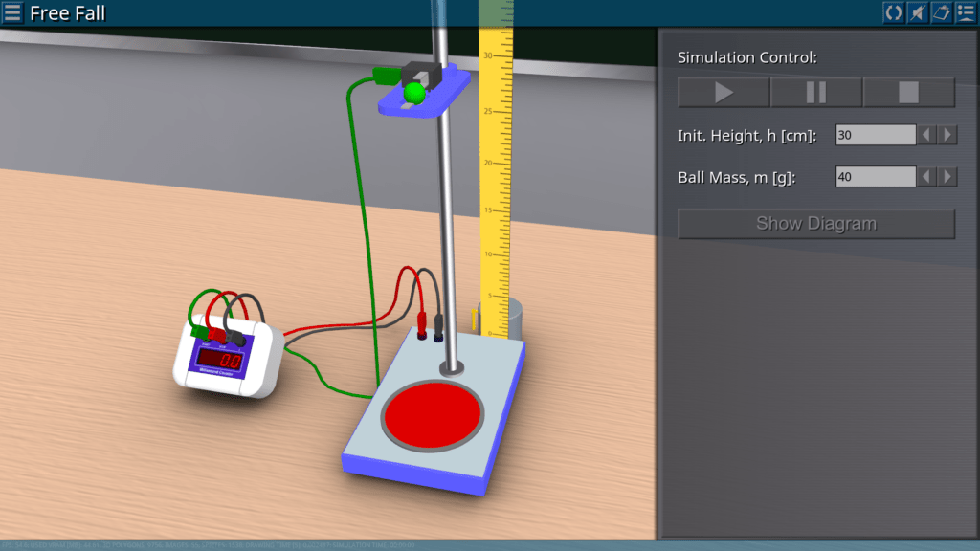Screen dimensions: 980x551
Task: Increase initial height with right arrow
Action: pos(947,135)
